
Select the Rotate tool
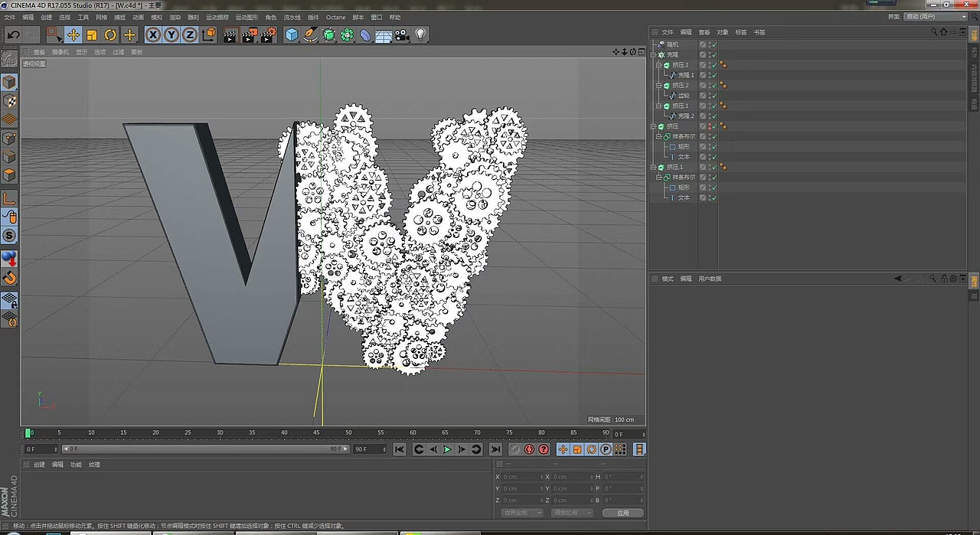[x=110, y=34]
